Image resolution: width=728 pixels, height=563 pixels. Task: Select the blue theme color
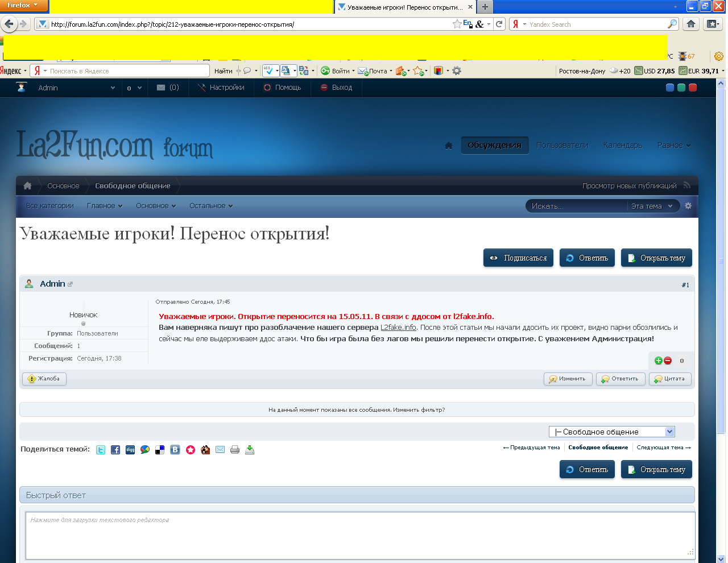(x=670, y=88)
